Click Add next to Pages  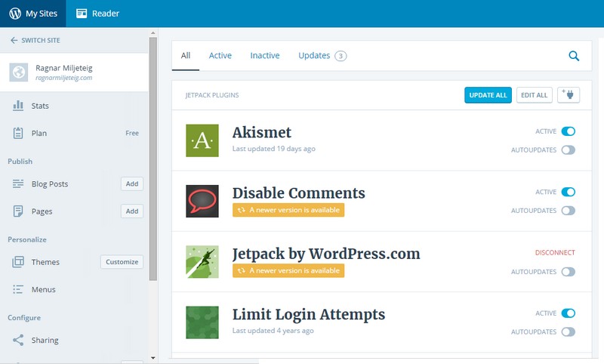[131, 211]
